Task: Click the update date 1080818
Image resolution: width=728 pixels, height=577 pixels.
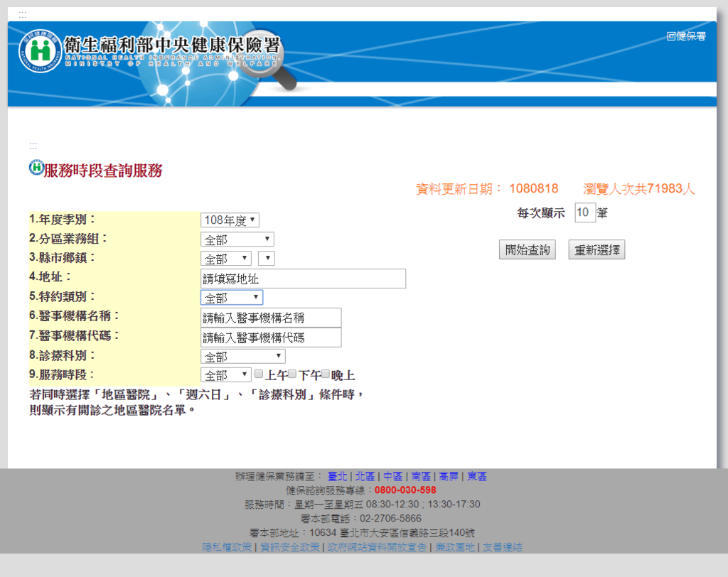Action: click(534, 188)
